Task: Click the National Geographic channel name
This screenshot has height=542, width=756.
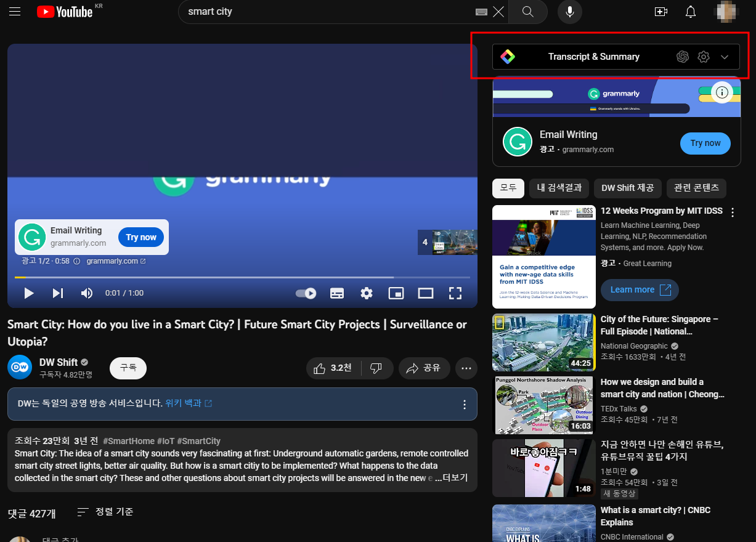Action: [x=634, y=346]
